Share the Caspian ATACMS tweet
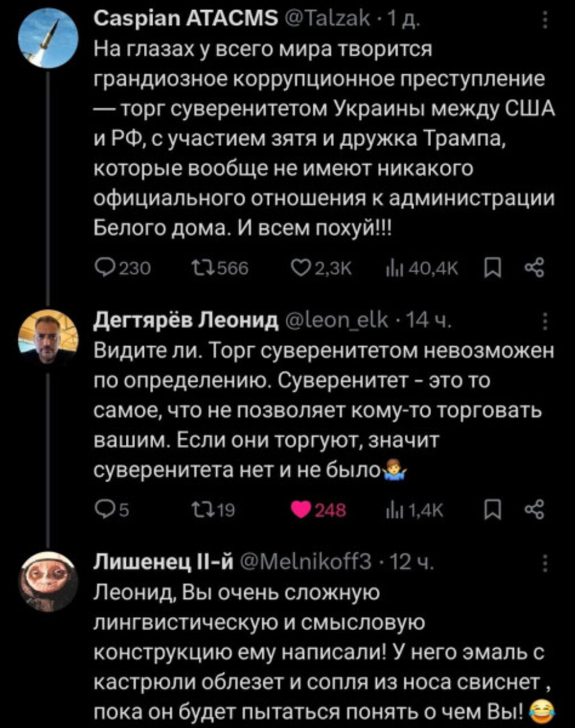575x728 pixels. (x=534, y=269)
